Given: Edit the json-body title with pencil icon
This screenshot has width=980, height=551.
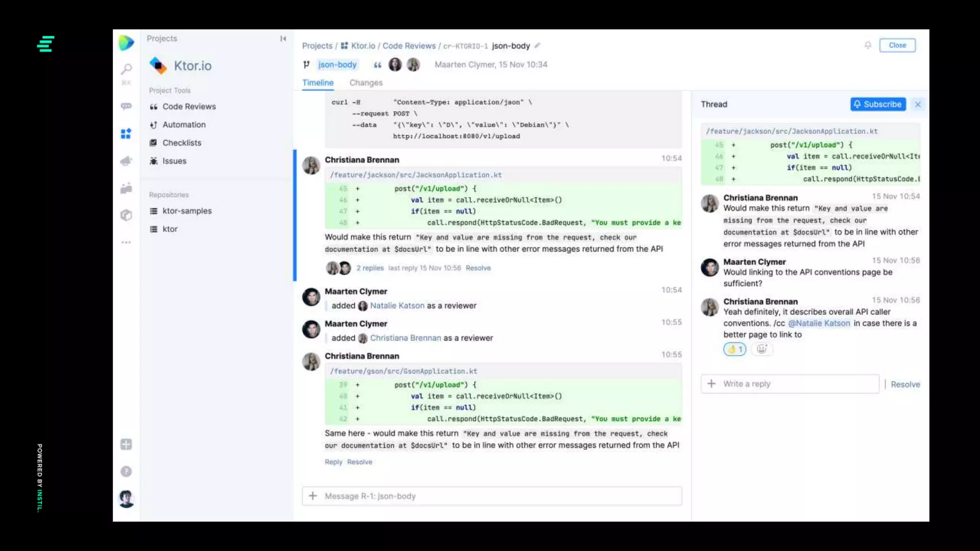Looking at the screenshot, I should point(537,46).
